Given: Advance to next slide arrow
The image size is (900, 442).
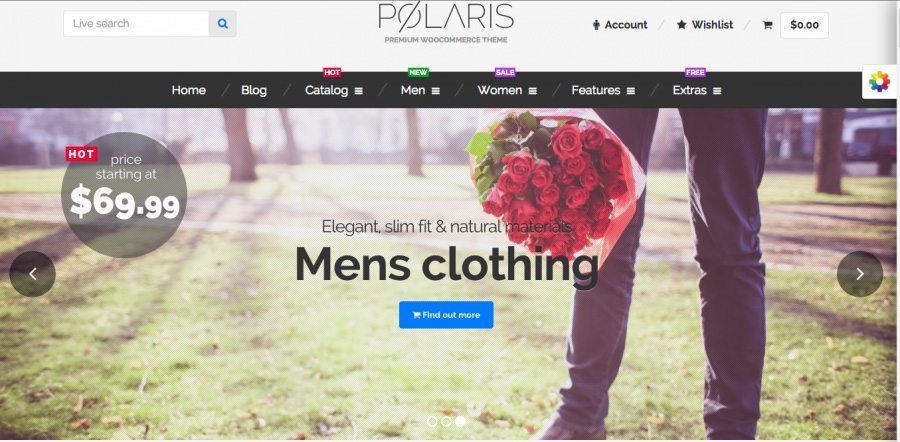Looking at the screenshot, I should [x=860, y=274].
